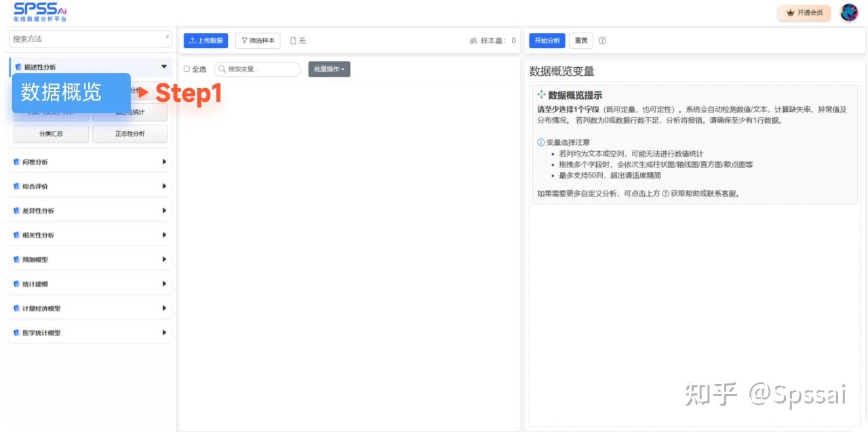
Task: Open the help question mark icon
Action: (602, 41)
